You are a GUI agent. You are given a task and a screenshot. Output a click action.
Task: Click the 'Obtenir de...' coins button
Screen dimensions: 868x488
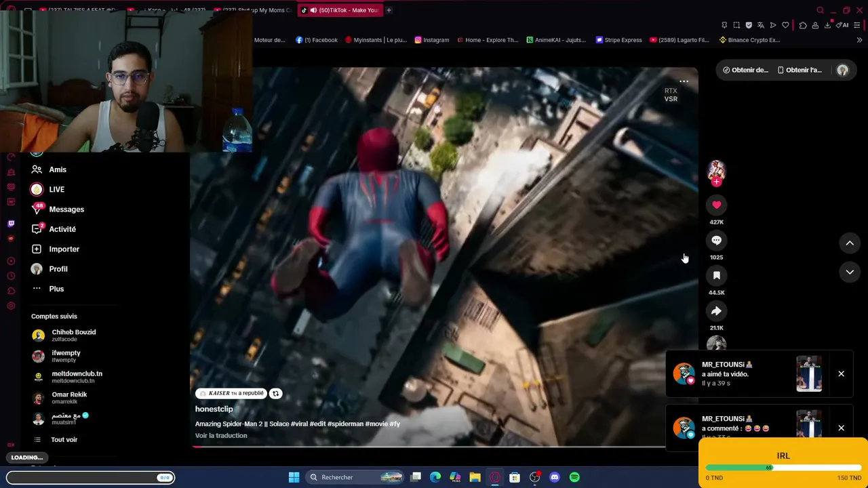pos(745,70)
